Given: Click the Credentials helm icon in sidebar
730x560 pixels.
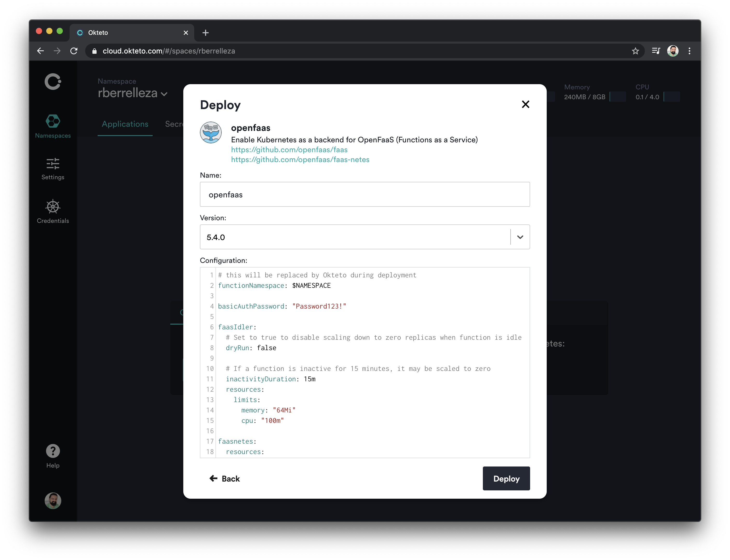Looking at the screenshot, I should click(x=52, y=207).
